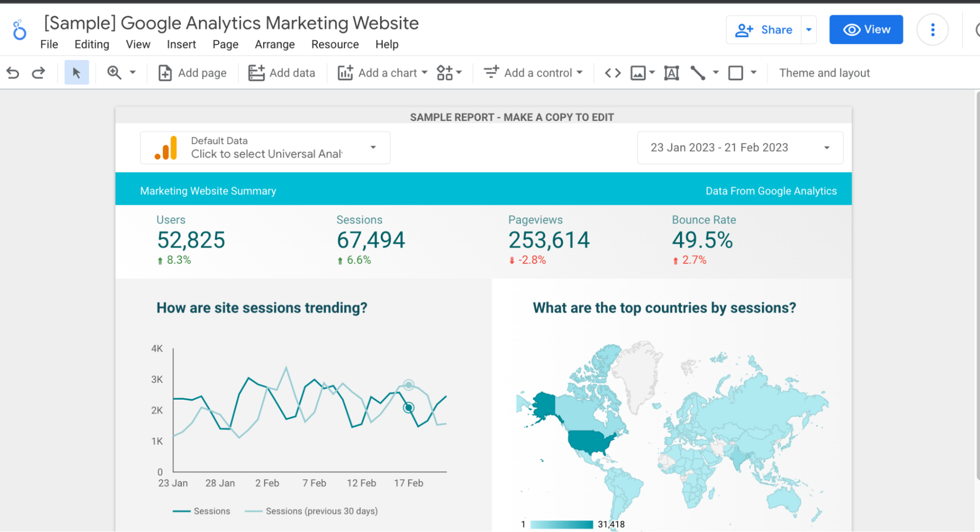This screenshot has width=980, height=532.
Task: Select the rectangle shape tool
Action: click(x=735, y=73)
